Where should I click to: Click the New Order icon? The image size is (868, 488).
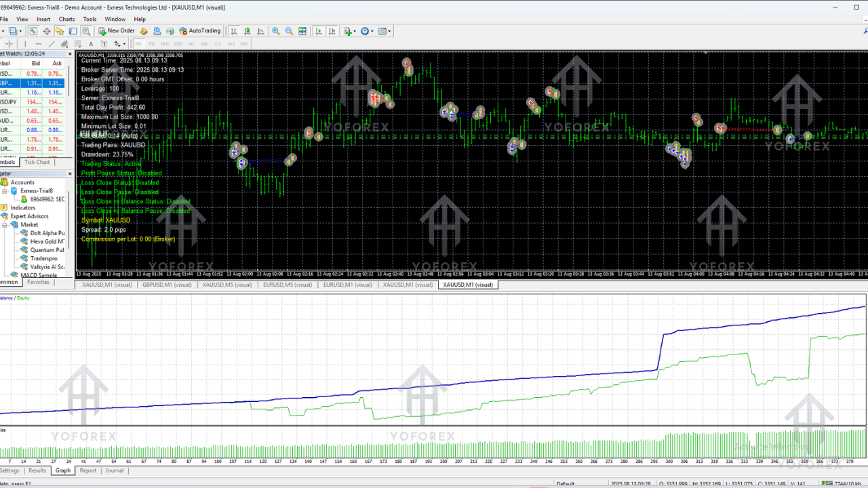[x=102, y=30]
